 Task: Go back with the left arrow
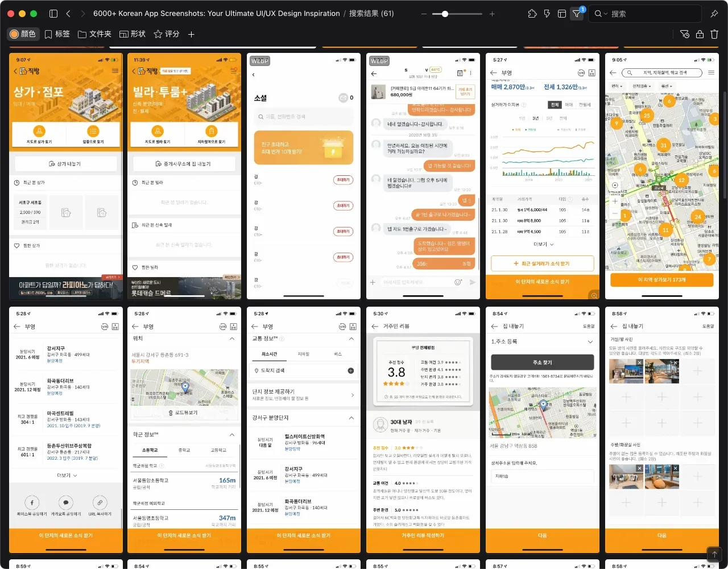[x=68, y=14]
